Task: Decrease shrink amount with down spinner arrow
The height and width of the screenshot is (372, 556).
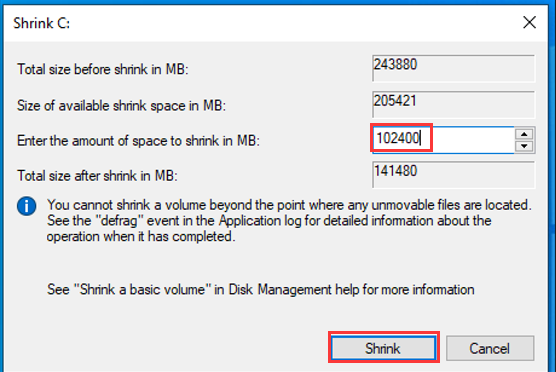Action: (524, 146)
